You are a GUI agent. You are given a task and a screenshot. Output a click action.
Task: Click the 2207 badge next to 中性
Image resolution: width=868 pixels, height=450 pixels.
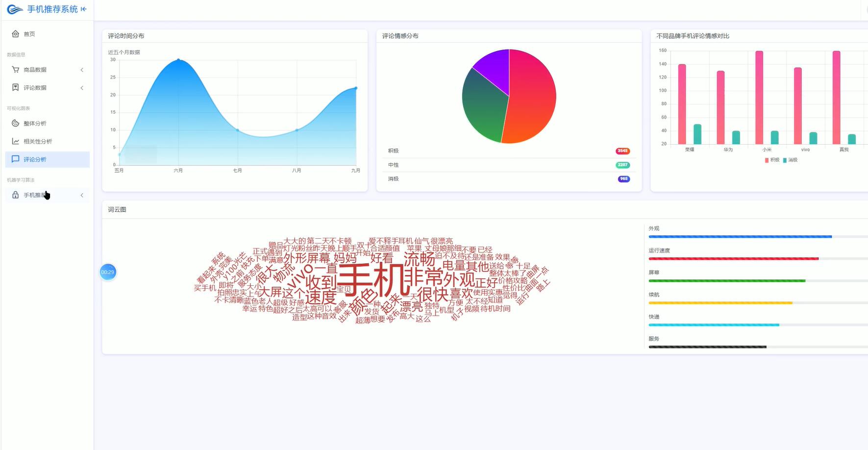point(622,165)
